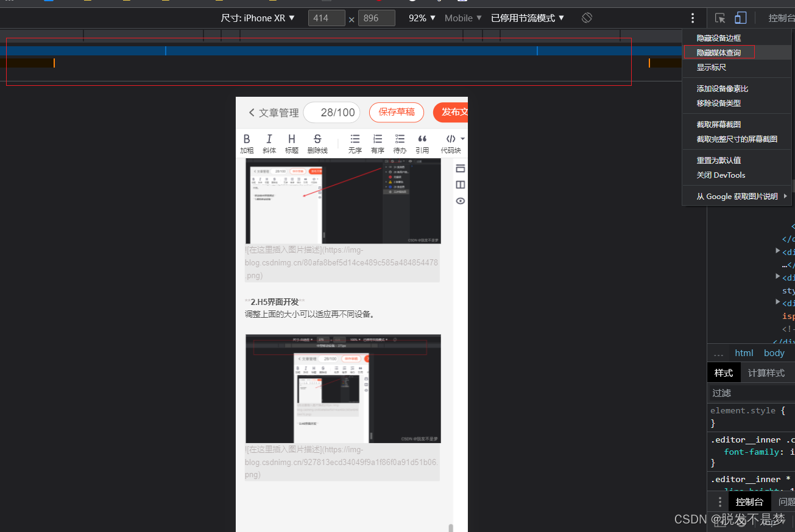Go back via the 文章管理 arrow

(252, 113)
